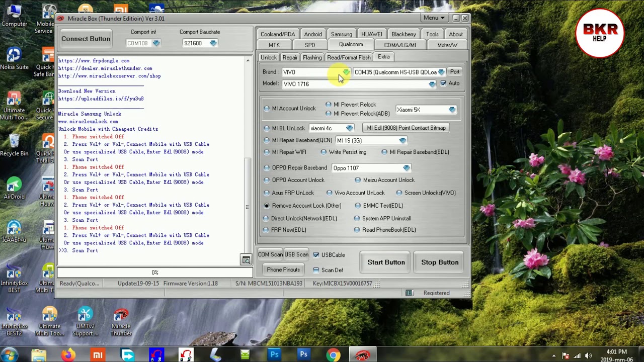Viewport: 644px width, 362px height.
Task: Show hidden system tray icons
Action: pos(554,356)
